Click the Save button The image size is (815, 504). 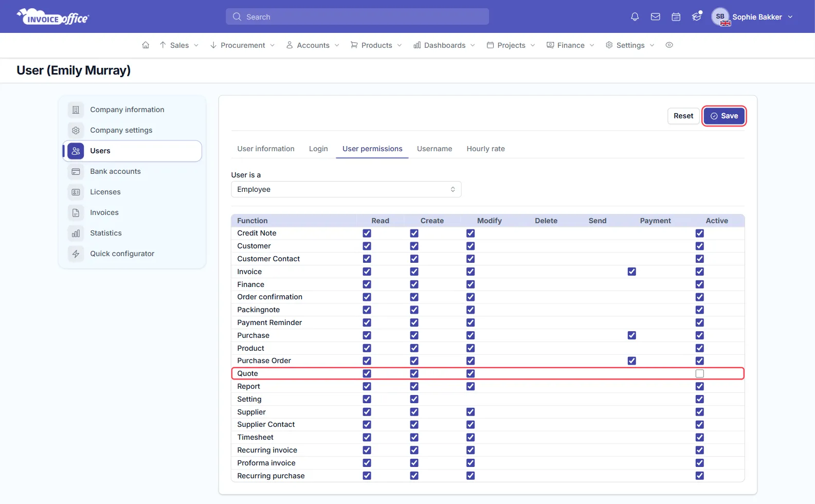pos(724,116)
